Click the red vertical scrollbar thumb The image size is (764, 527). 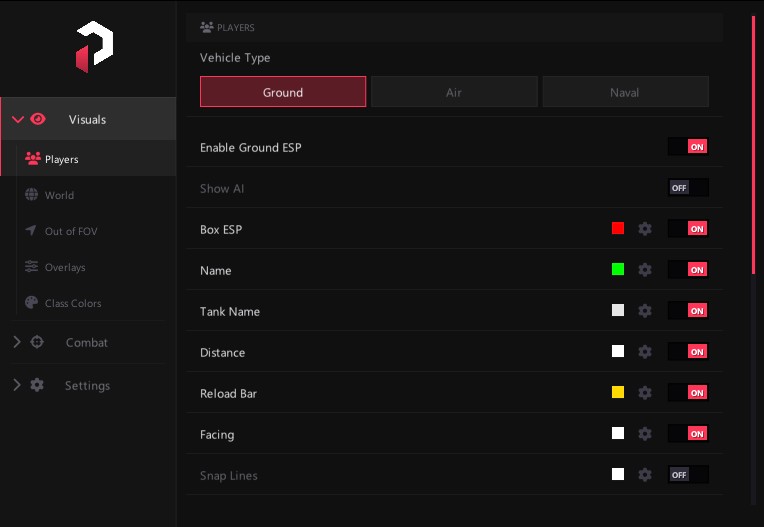(753, 145)
